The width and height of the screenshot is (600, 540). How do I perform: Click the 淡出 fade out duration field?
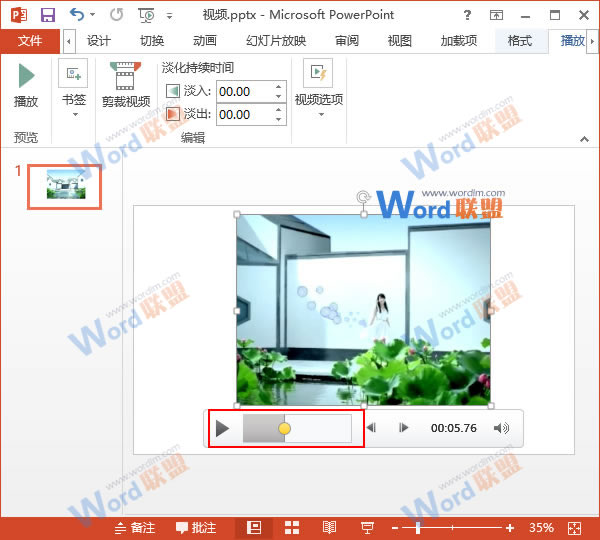pos(245,114)
